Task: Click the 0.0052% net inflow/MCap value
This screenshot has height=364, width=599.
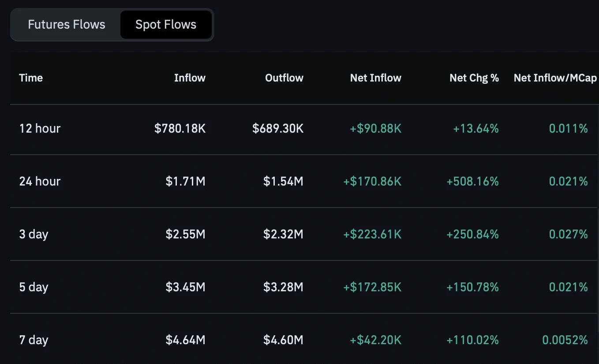Action: coord(565,340)
